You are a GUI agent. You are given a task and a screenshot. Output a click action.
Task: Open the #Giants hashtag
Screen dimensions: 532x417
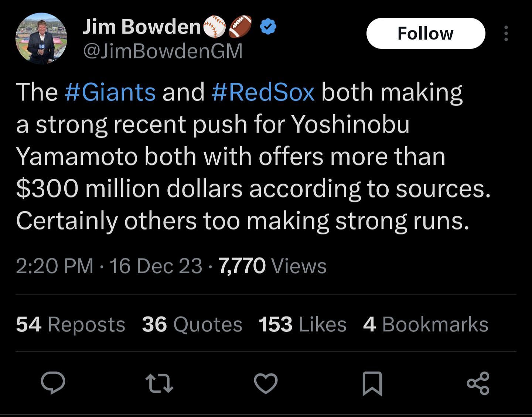[110, 92]
